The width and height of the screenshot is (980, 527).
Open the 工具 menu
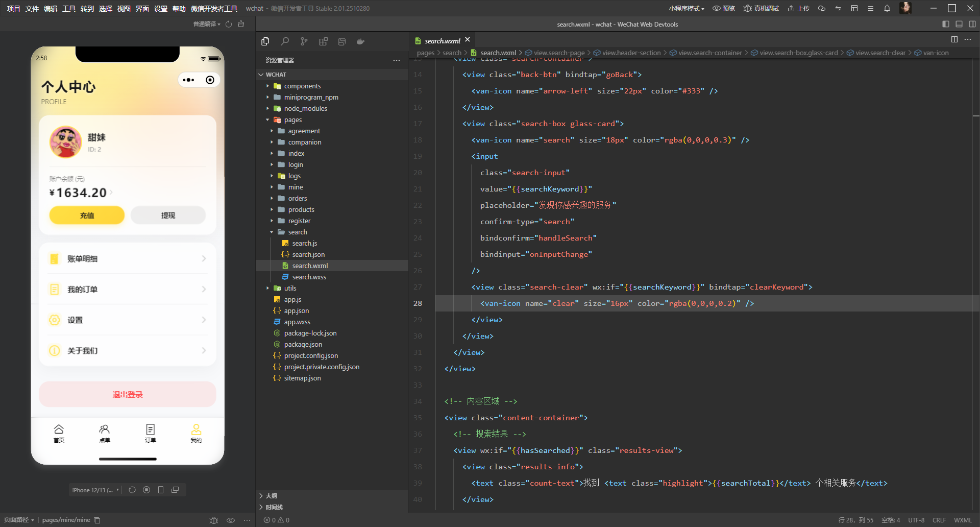coord(69,8)
